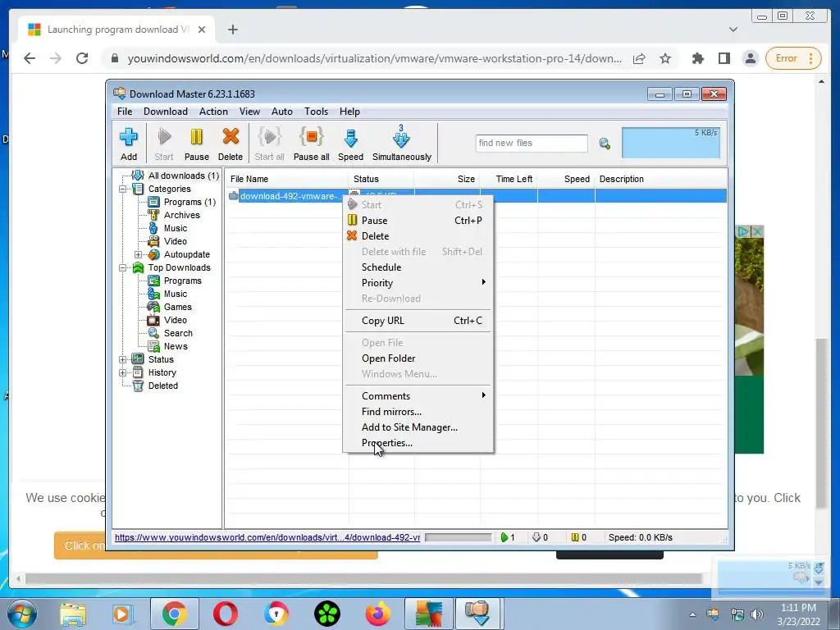Collapse the Top Downloads tree node

(x=123, y=268)
